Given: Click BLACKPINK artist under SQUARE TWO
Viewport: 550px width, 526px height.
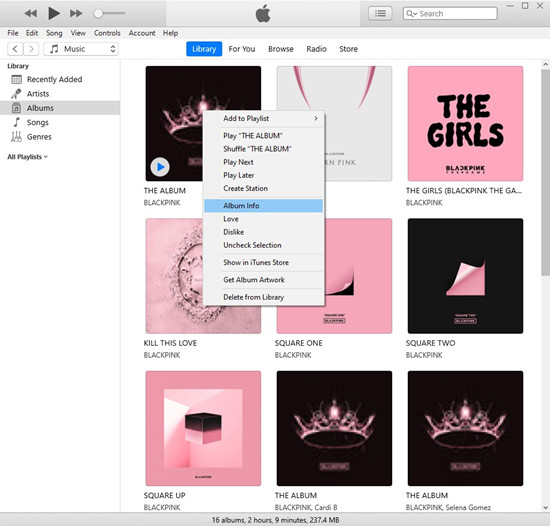Looking at the screenshot, I should [x=424, y=355].
